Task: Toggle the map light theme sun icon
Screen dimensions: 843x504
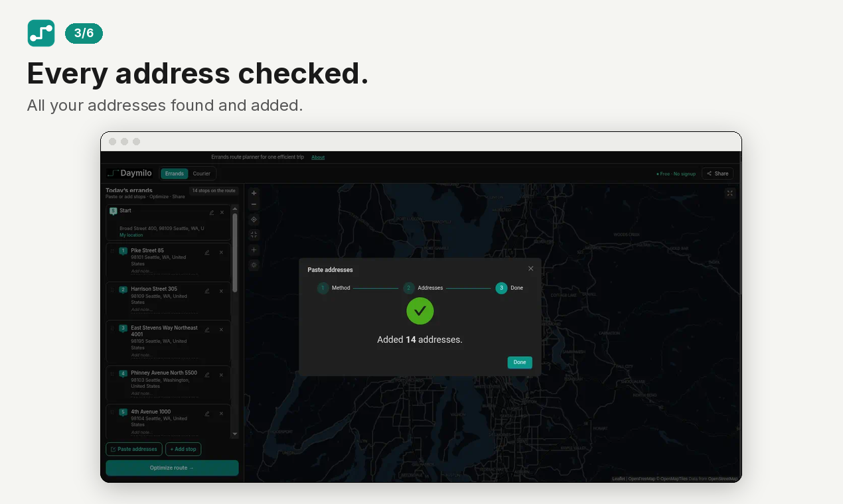Action: [254, 265]
